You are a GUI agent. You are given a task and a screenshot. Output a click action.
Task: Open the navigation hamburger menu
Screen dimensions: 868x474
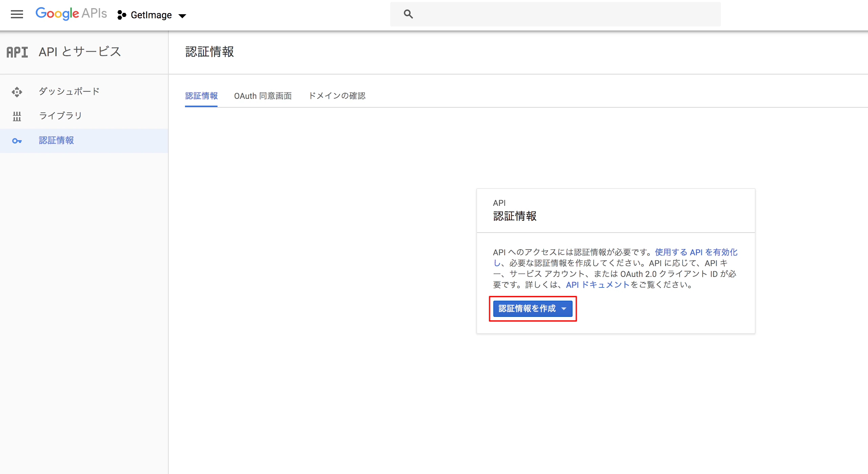point(17,14)
